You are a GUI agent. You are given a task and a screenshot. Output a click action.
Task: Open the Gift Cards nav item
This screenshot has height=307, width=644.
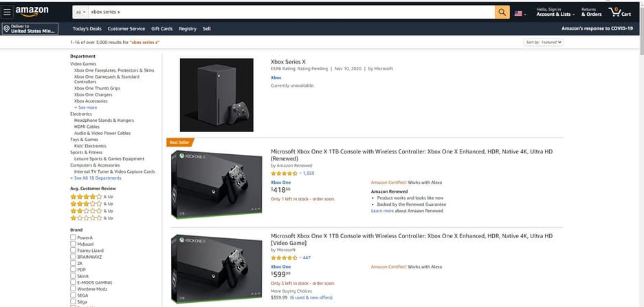pyautogui.click(x=162, y=29)
